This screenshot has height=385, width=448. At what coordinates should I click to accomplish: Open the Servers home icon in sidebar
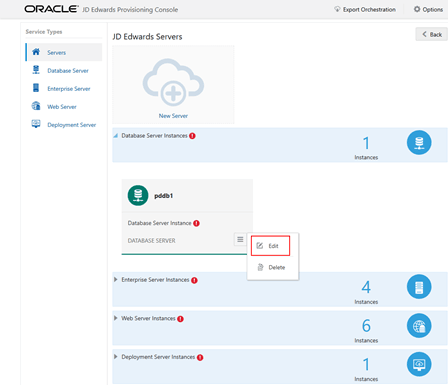(x=36, y=52)
